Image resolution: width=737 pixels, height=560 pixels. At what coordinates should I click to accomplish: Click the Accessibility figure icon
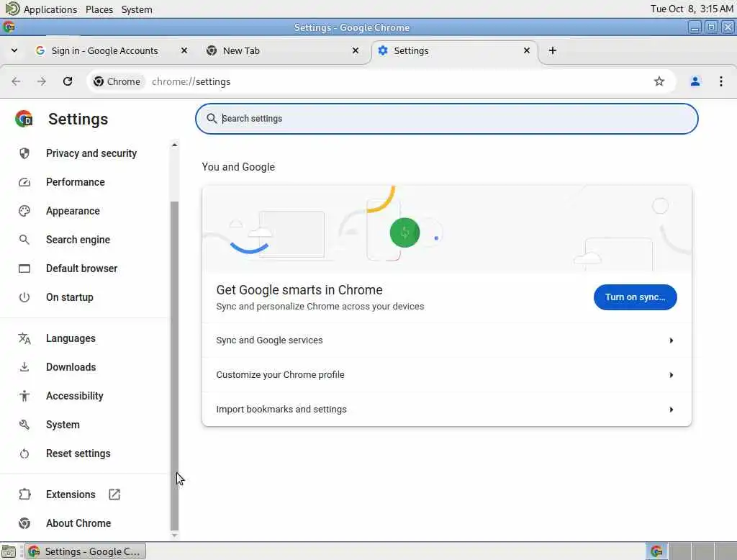point(24,396)
